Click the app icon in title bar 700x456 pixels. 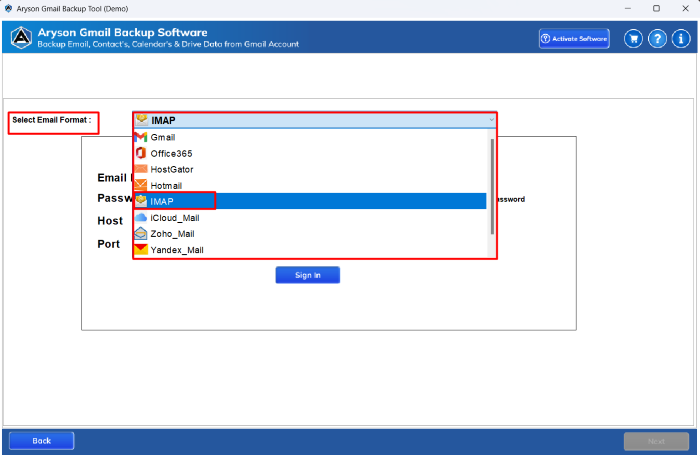[x=8, y=8]
